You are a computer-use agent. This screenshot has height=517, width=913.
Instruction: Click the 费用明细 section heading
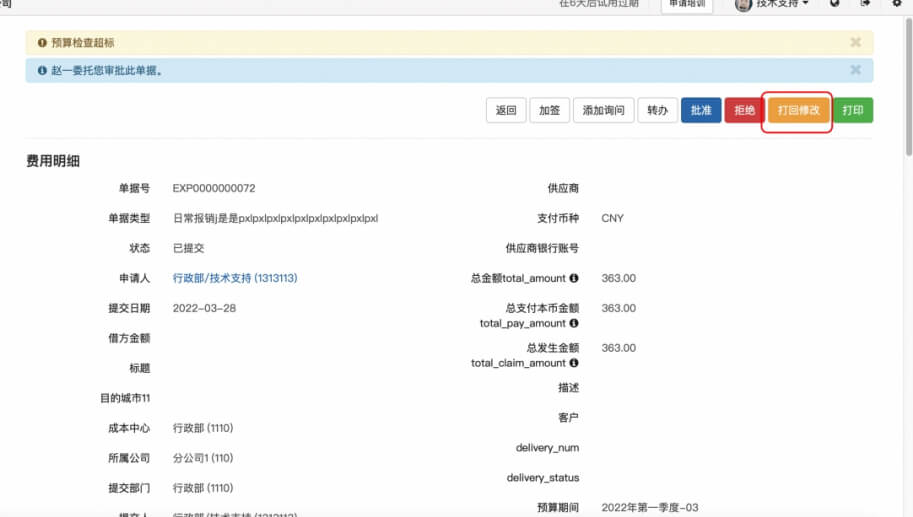[x=52, y=161]
